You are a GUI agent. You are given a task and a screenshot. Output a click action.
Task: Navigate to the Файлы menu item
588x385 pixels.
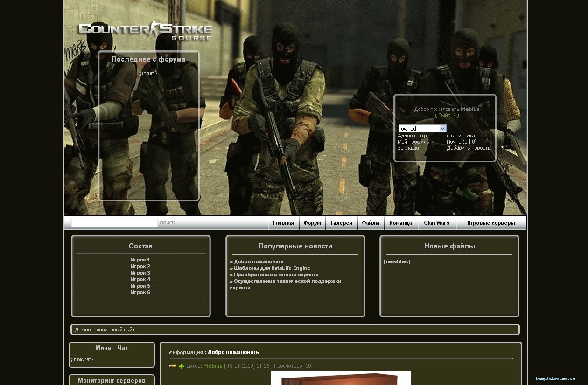click(x=371, y=223)
